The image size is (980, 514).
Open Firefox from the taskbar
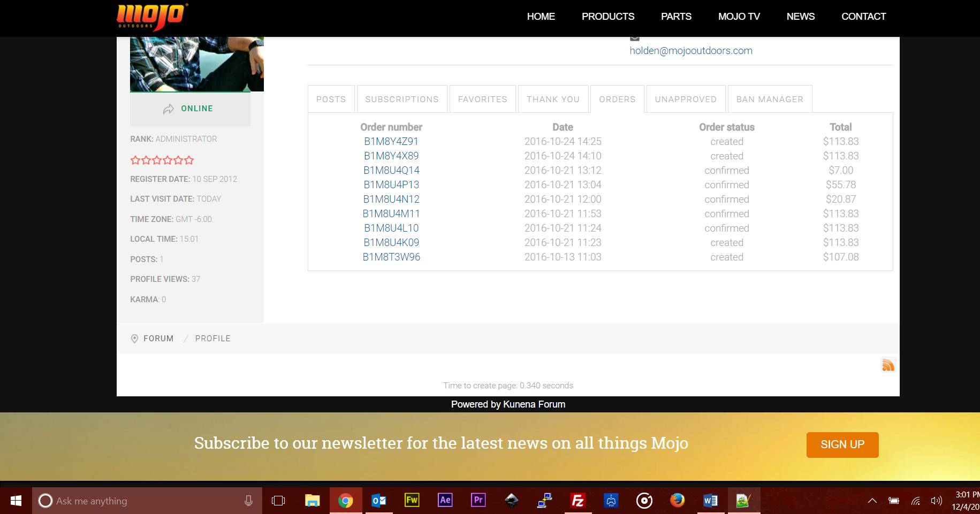[677, 500]
